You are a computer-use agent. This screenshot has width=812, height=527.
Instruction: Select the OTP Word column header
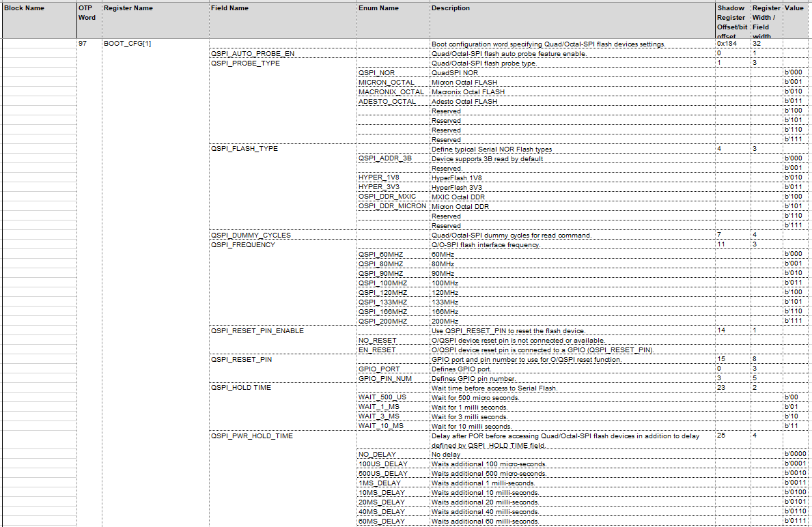pos(89,20)
